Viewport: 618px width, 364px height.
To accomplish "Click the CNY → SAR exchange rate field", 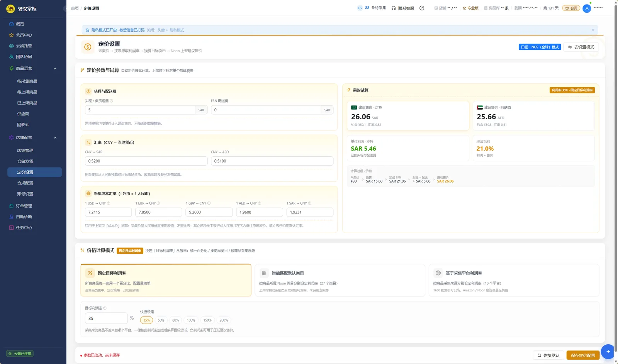I will (x=146, y=161).
